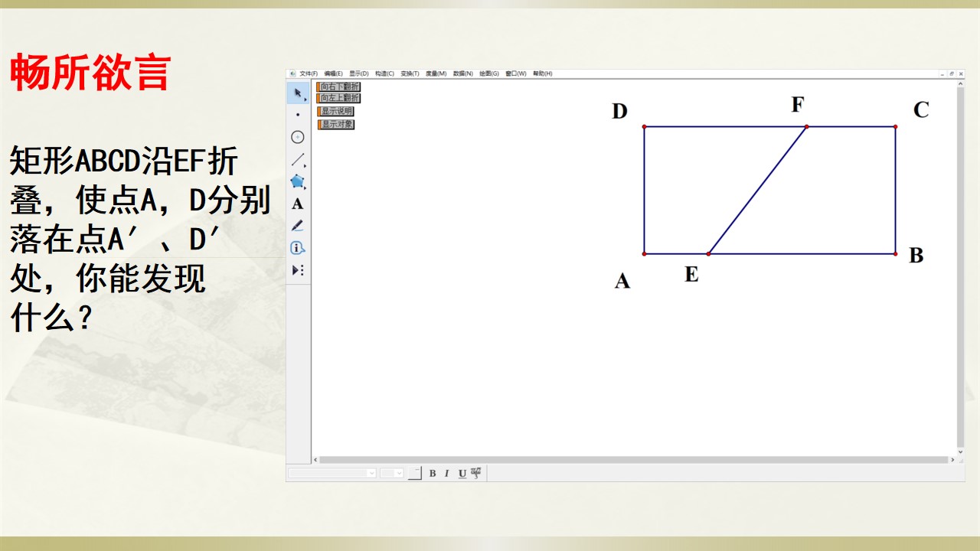Select the Arrow selection tool
The width and height of the screenshot is (980, 551).
[298, 93]
